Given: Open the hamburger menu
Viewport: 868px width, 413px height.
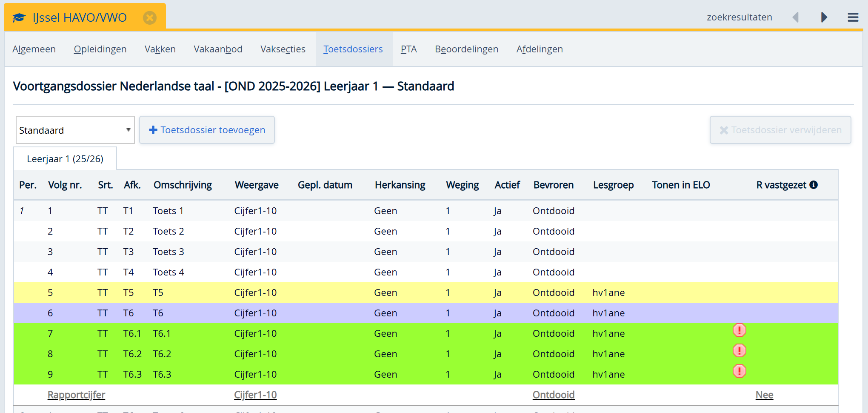Looking at the screenshot, I should coord(853,17).
